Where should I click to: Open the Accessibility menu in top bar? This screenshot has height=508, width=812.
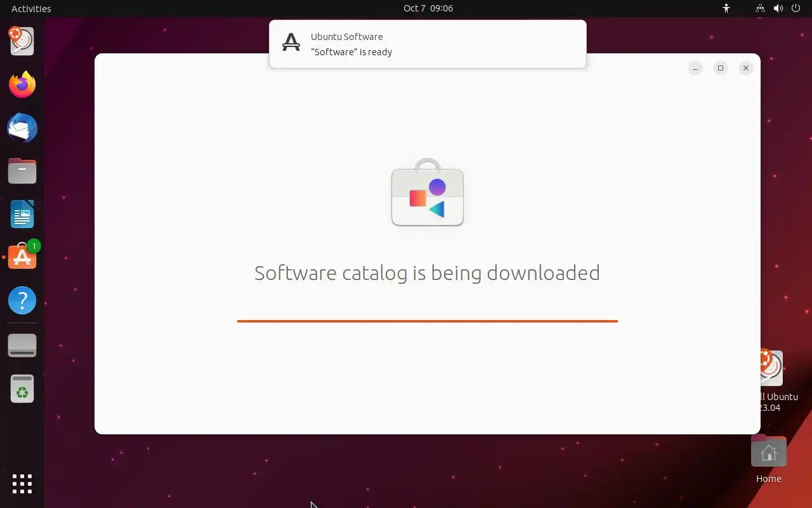click(726, 8)
